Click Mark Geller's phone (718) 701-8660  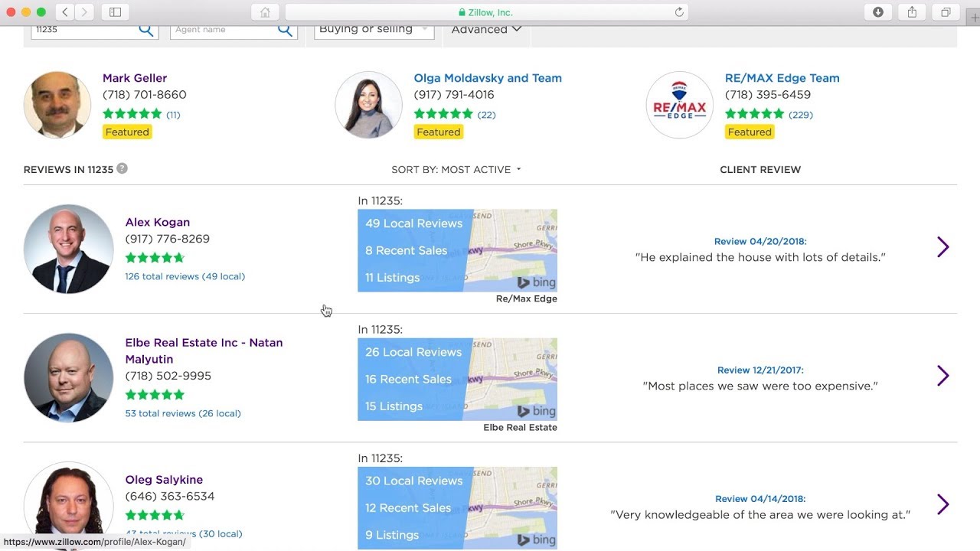click(145, 95)
